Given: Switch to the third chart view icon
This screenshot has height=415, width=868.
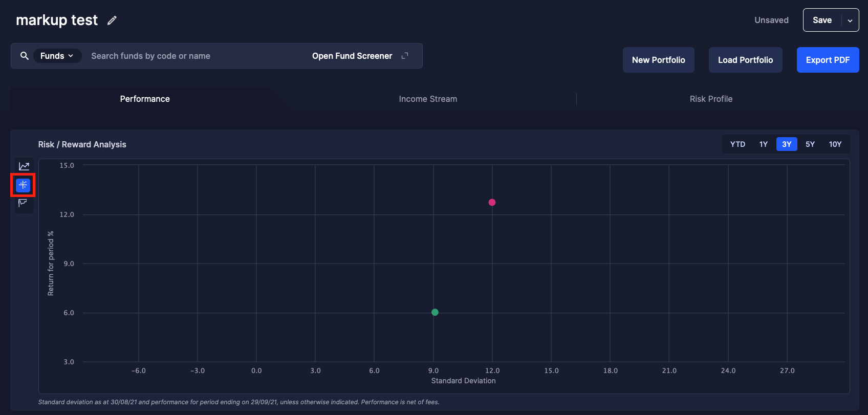Looking at the screenshot, I should (x=23, y=203).
